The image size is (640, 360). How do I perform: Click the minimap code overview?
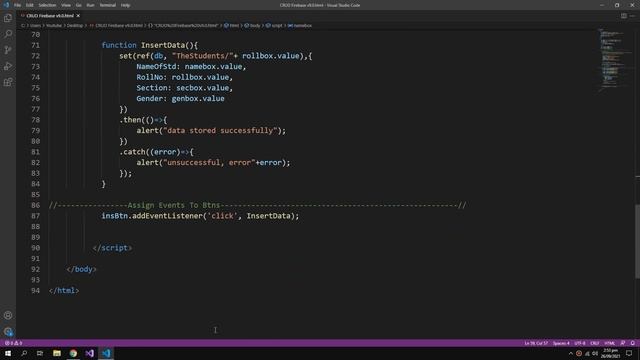pyautogui.click(x=614, y=59)
